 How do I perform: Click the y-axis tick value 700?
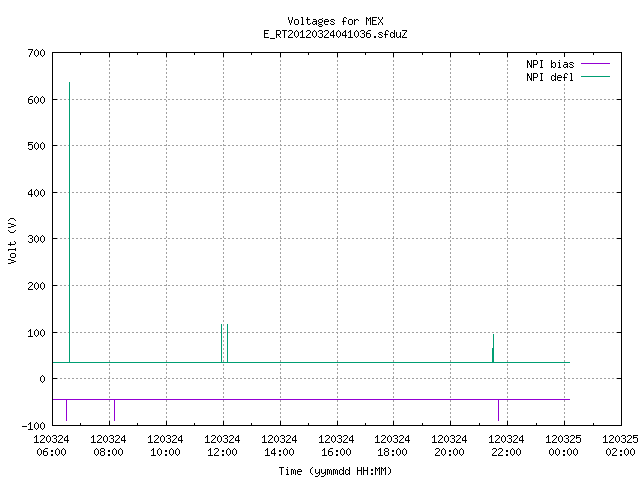click(36, 53)
